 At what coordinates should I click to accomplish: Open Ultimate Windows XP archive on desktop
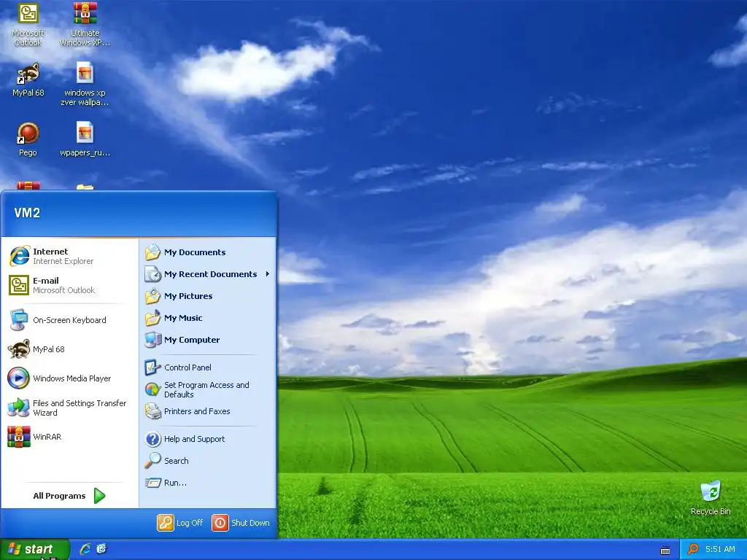85,25
